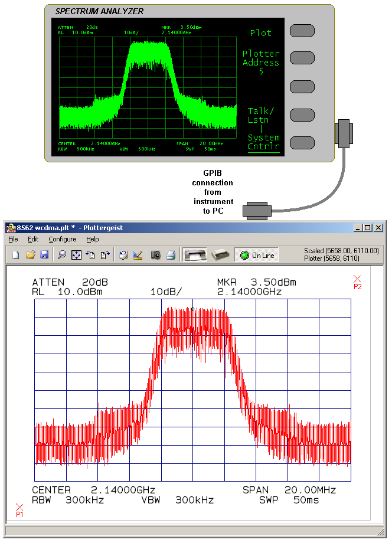Screen dimensions: 392x543
Task: Open the Help menu
Action: (x=92, y=239)
